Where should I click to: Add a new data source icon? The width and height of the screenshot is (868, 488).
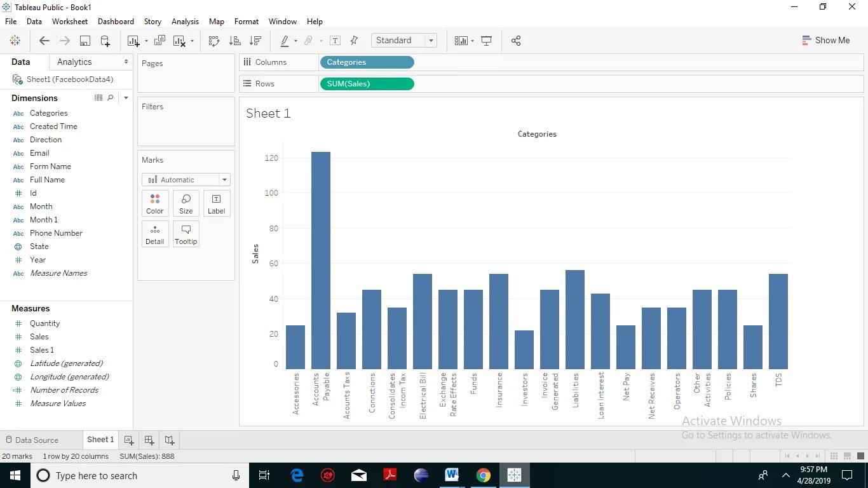(105, 41)
